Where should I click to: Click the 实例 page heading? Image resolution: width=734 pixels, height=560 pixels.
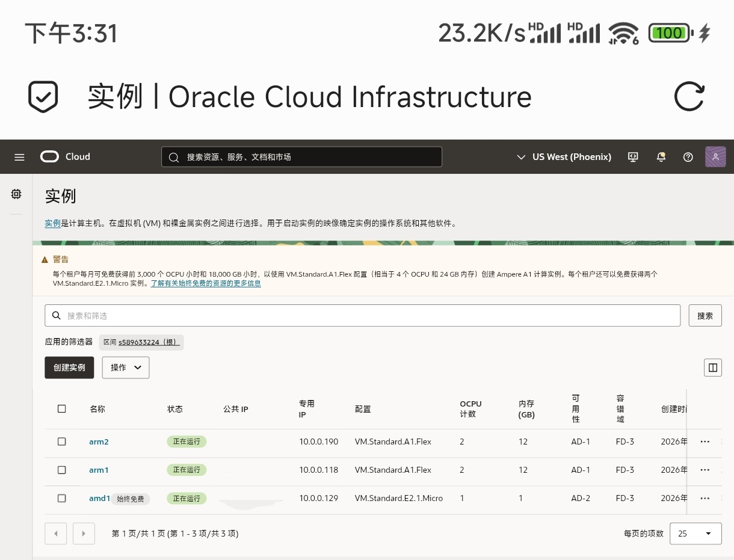click(x=60, y=196)
